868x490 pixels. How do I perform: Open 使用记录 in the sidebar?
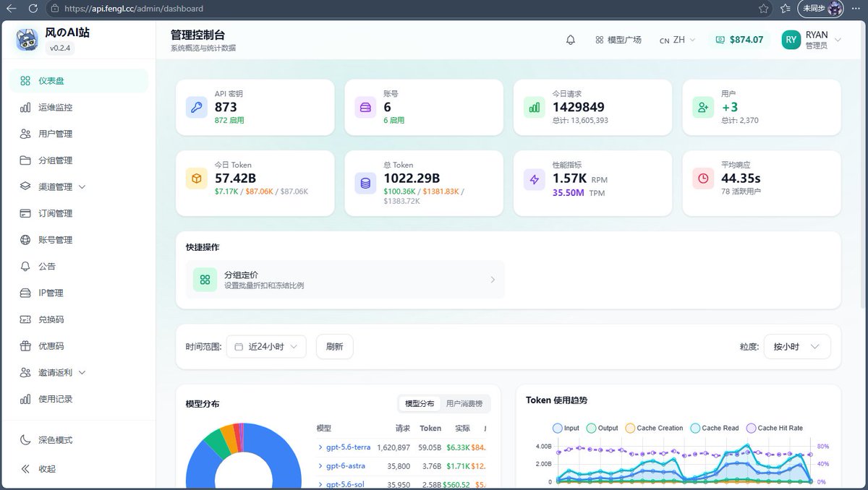pyautogui.click(x=78, y=399)
